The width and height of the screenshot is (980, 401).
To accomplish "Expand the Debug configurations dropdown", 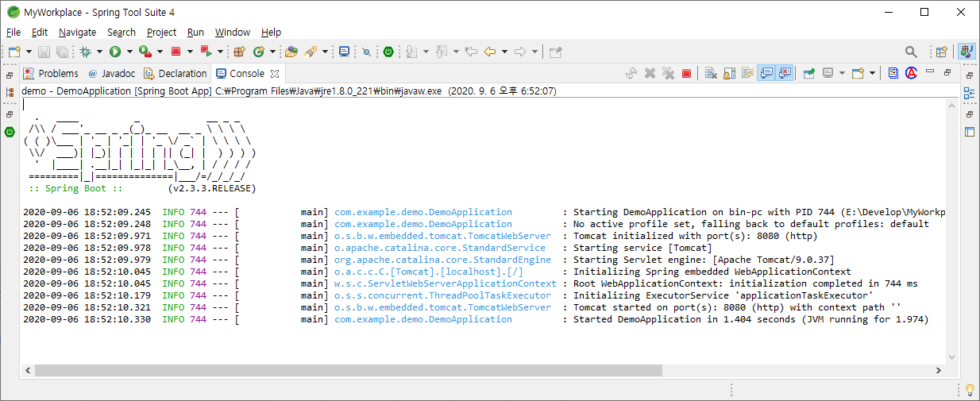I will [x=99, y=52].
